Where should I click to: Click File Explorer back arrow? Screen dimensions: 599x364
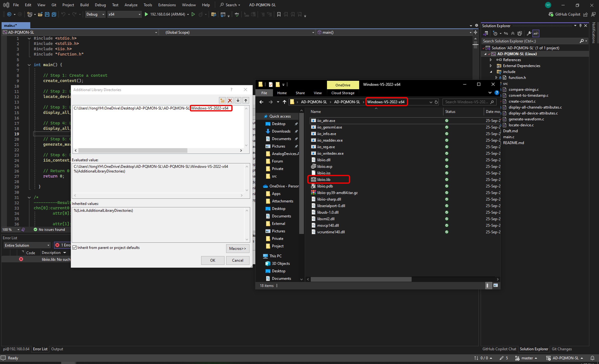coord(261,102)
